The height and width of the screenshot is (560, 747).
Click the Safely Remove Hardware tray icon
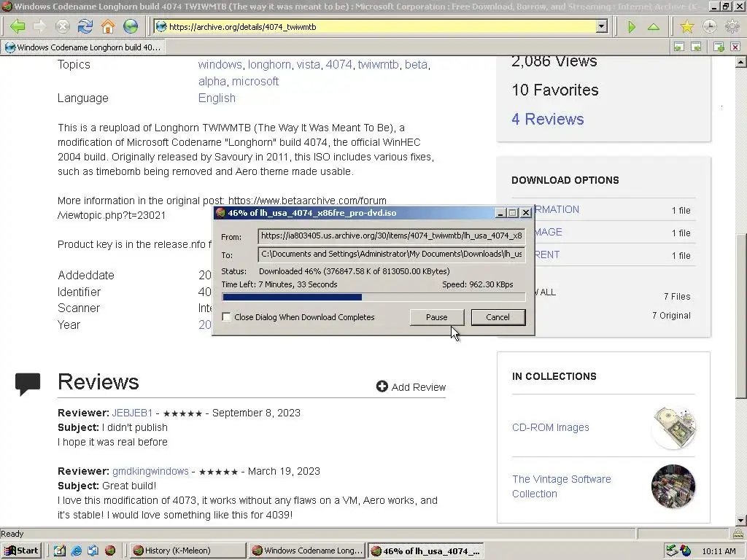pyautogui.click(x=672, y=551)
